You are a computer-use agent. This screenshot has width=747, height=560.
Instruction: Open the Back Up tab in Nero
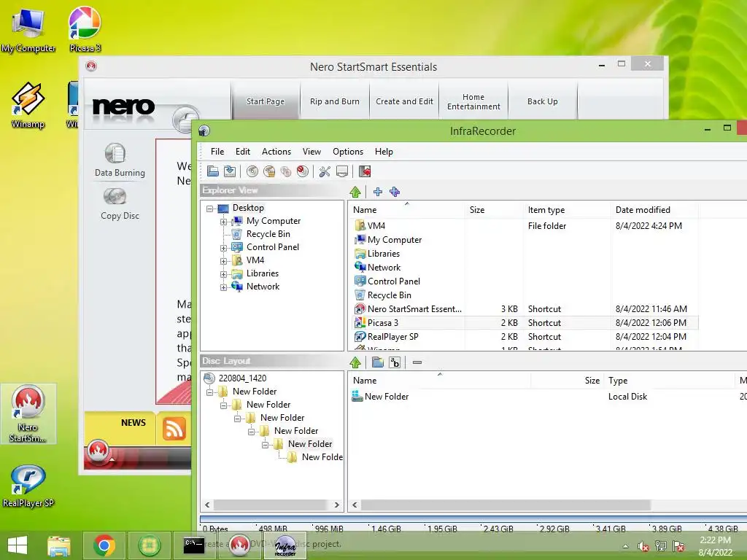[543, 101]
